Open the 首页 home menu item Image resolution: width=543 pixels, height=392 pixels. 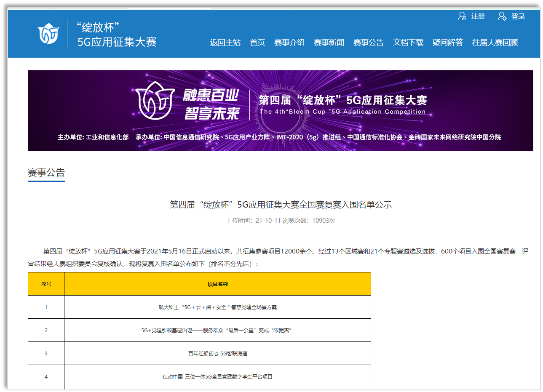pyautogui.click(x=257, y=43)
